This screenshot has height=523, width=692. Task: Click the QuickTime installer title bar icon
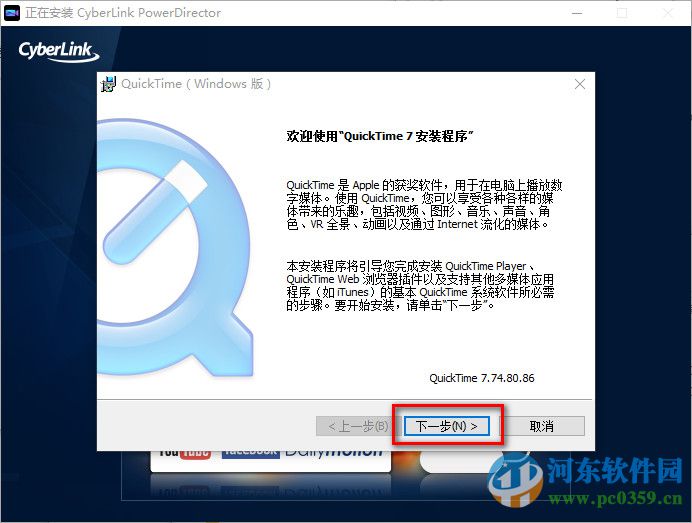pos(108,84)
